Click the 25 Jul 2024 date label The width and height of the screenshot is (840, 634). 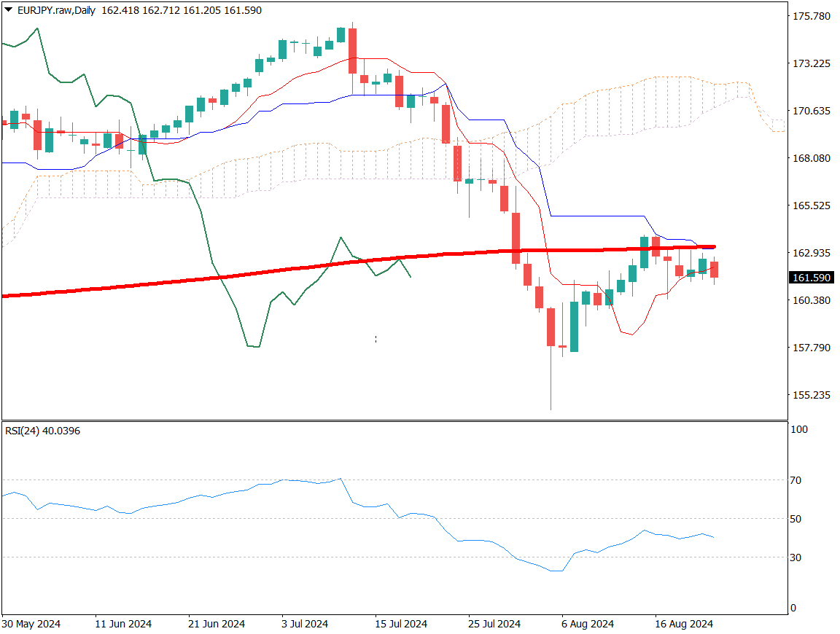pos(494,625)
